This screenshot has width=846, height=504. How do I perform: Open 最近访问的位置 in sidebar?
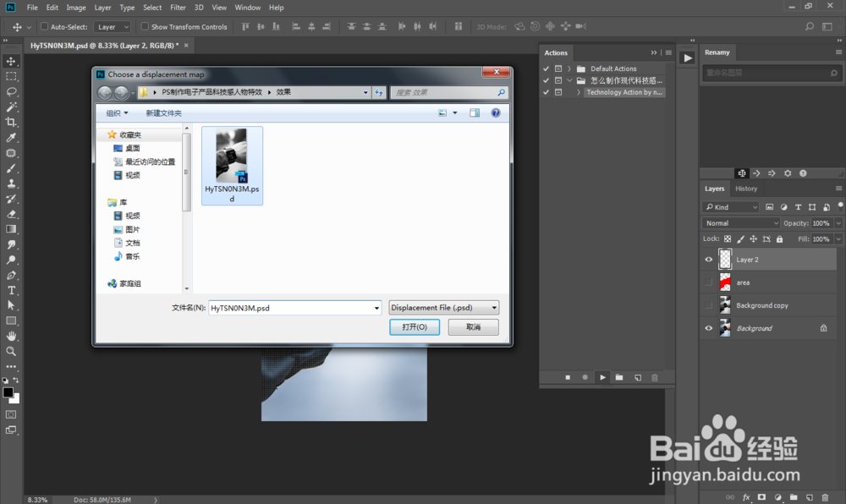144,162
